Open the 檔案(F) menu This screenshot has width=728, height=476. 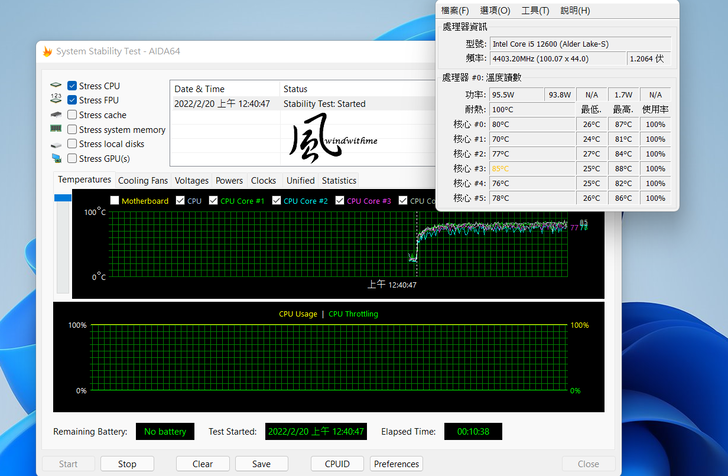pyautogui.click(x=456, y=11)
